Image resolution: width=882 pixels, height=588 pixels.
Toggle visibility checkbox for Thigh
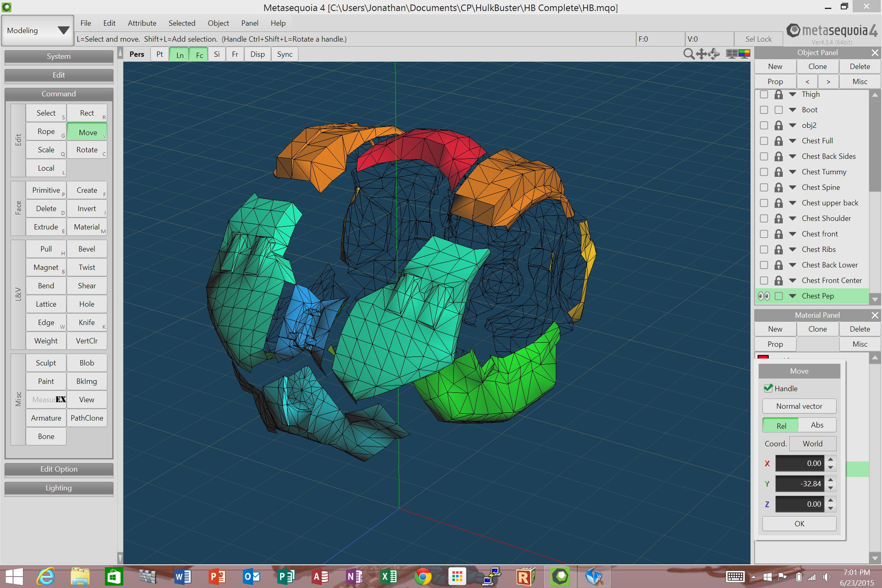click(764, 94)
